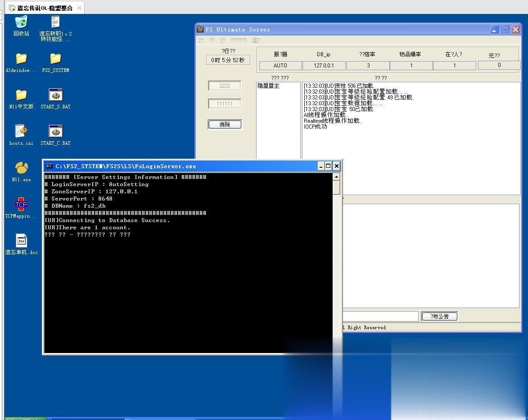Maximize the FsLoginServer.exe console window

[x=328, y=166]
